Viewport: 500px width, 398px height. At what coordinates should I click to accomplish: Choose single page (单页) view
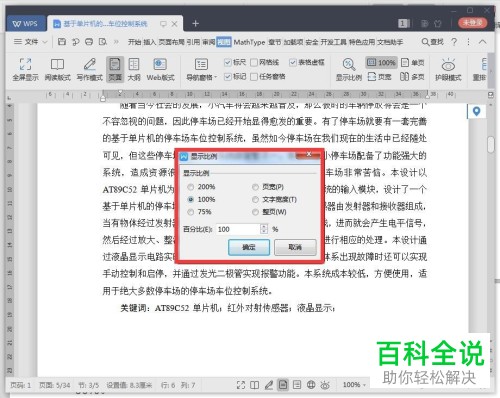(x=413, y=62)
